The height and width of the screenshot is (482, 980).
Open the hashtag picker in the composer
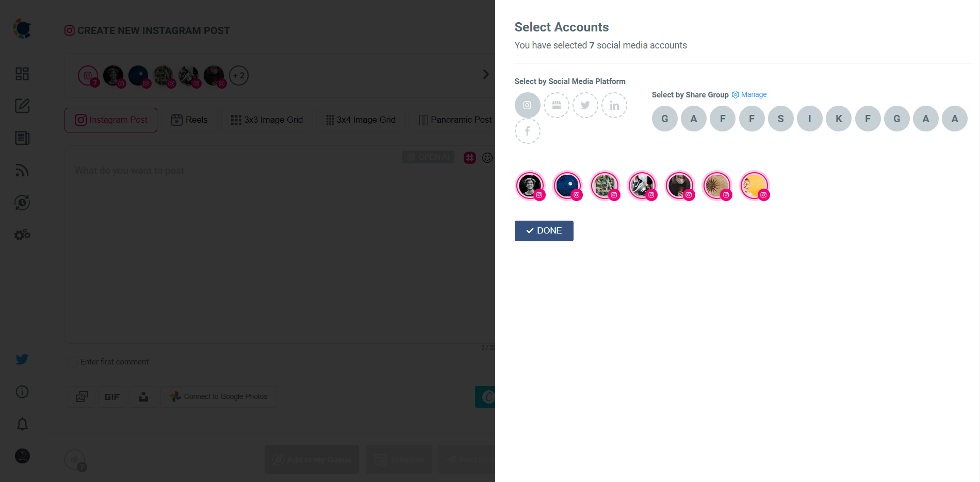(x=469, y=157)
